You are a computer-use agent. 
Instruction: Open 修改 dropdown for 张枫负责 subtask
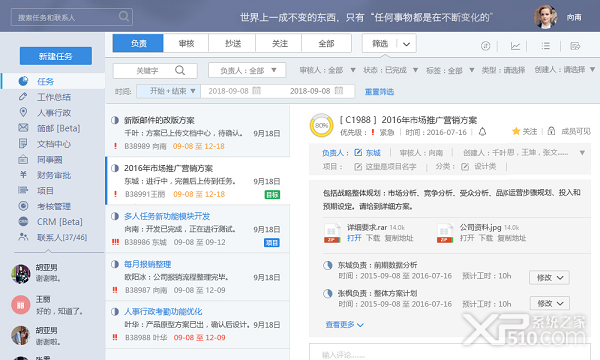tap(550, 303)
